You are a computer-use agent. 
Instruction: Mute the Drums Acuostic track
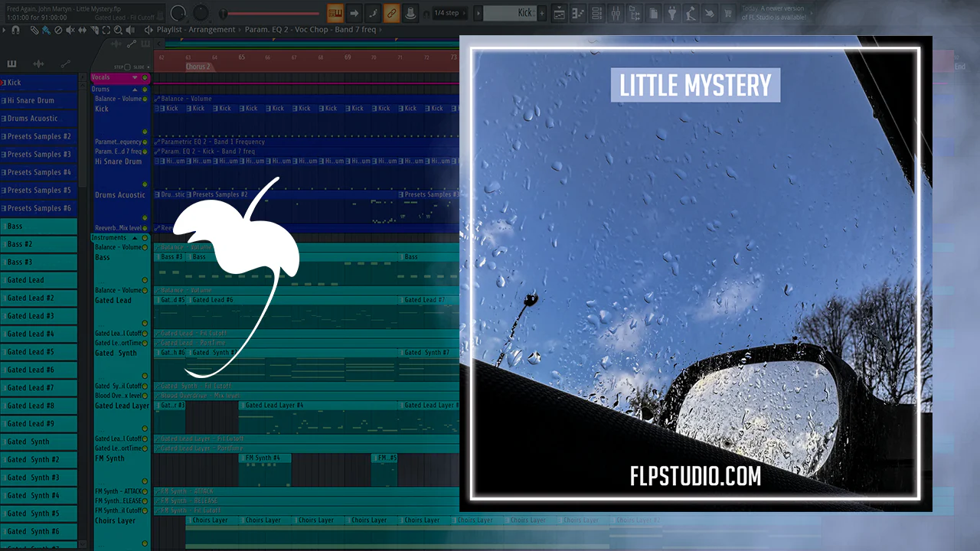[x=145, y=218]
